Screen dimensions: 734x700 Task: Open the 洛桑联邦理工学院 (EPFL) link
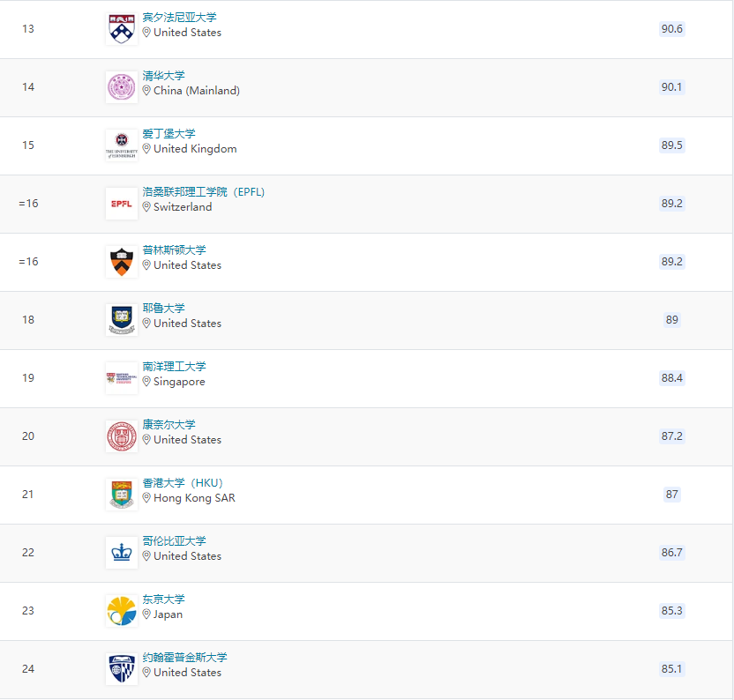point(204,192)
